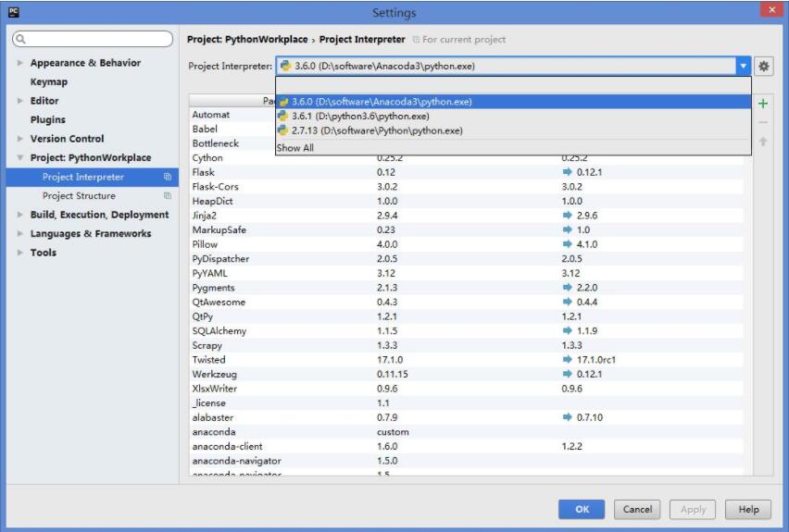
Task: Click the search magnifier icon
Action: point(20,39)
